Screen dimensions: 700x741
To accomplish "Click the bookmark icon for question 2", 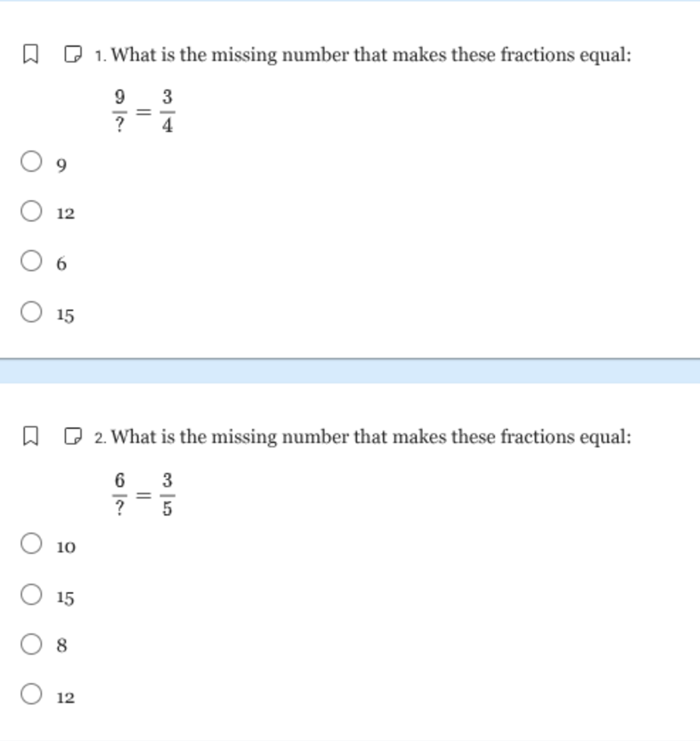I will 29,435.
